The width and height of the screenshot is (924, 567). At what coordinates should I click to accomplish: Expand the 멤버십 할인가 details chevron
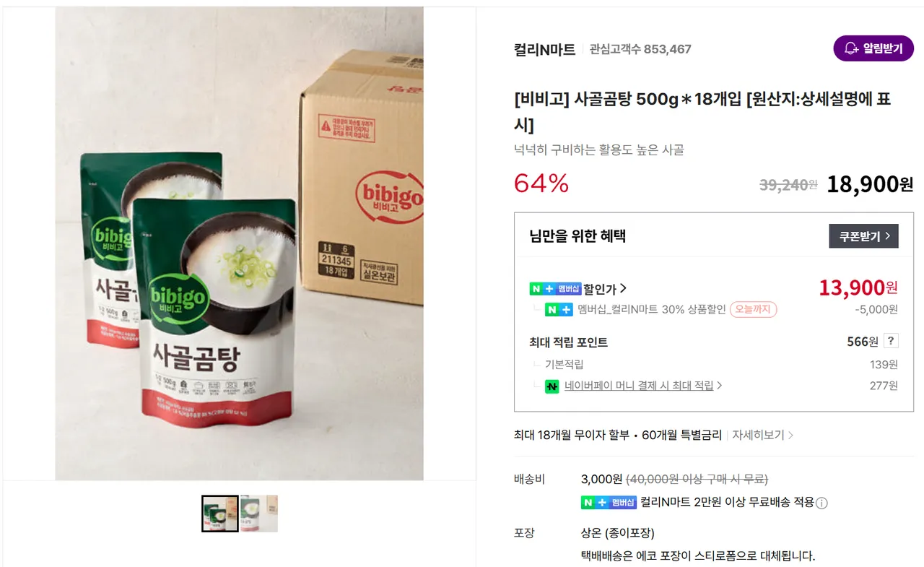623,289
